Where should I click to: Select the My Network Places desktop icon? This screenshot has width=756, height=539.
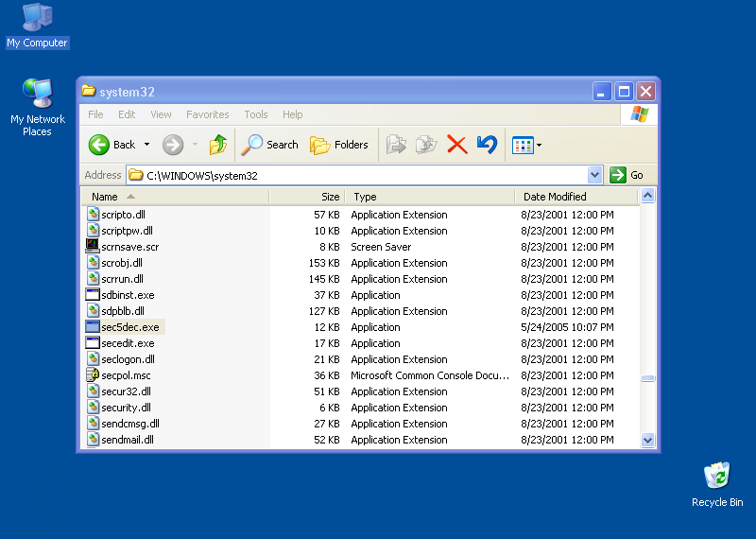(x=37, y=108)
